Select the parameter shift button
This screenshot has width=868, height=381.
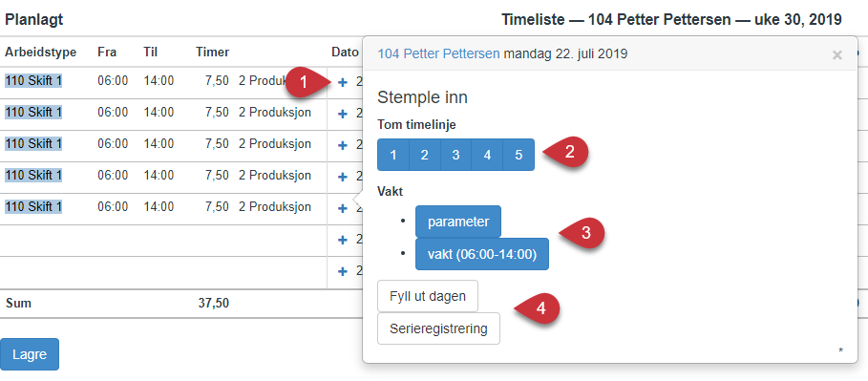458,222
